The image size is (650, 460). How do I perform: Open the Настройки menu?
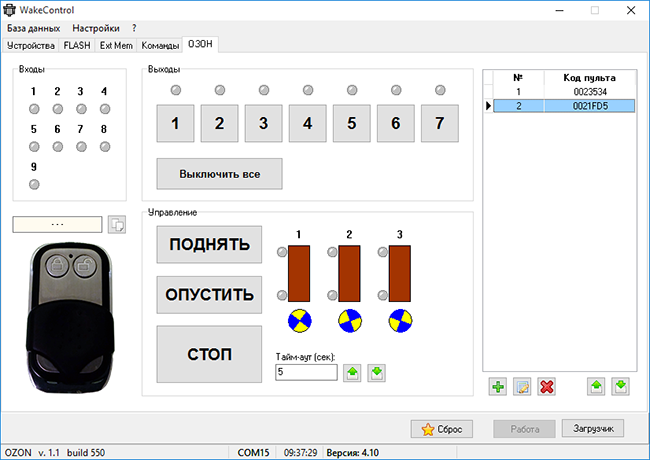(95, 28)
